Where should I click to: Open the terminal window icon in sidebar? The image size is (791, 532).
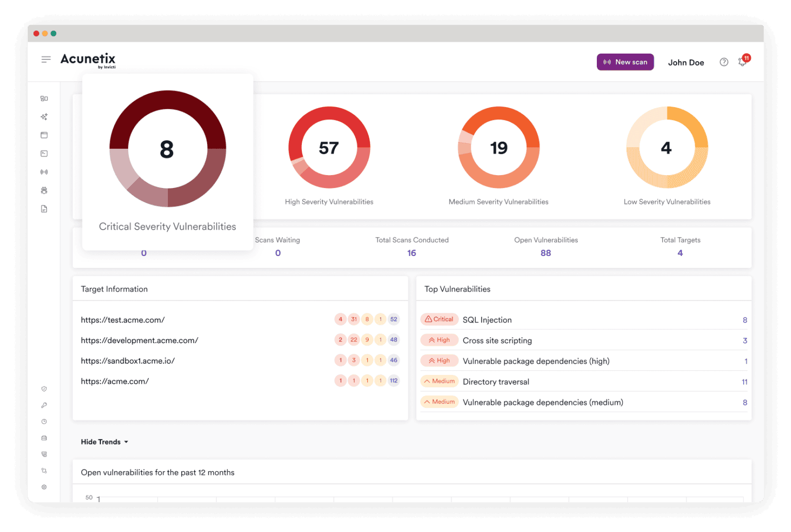click(44, 153)
